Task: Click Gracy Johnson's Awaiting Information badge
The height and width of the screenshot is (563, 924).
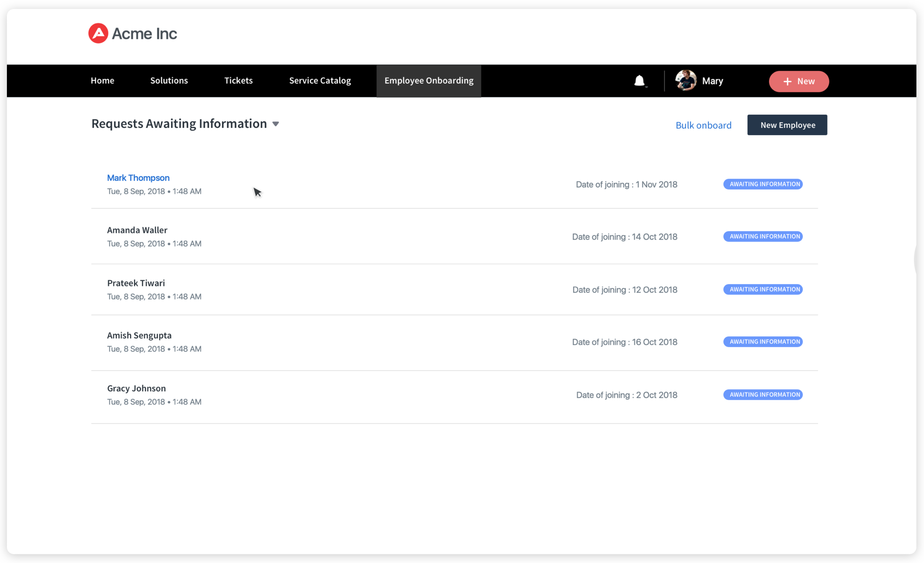Action: click(x=763, y=395)
